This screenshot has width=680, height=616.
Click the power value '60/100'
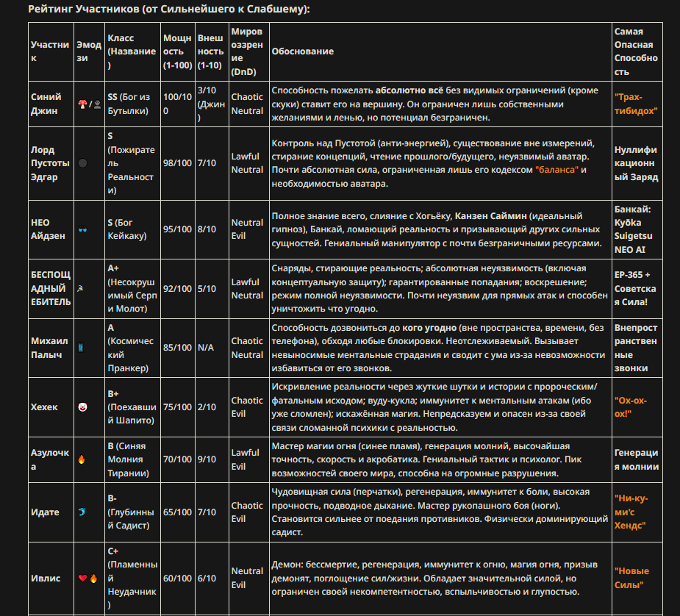coord(177,579)
